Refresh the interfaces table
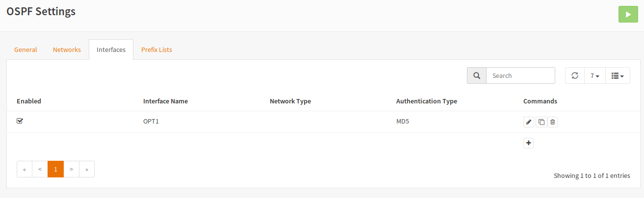Viewport: 644px width, 198px height. click(575, 75)
